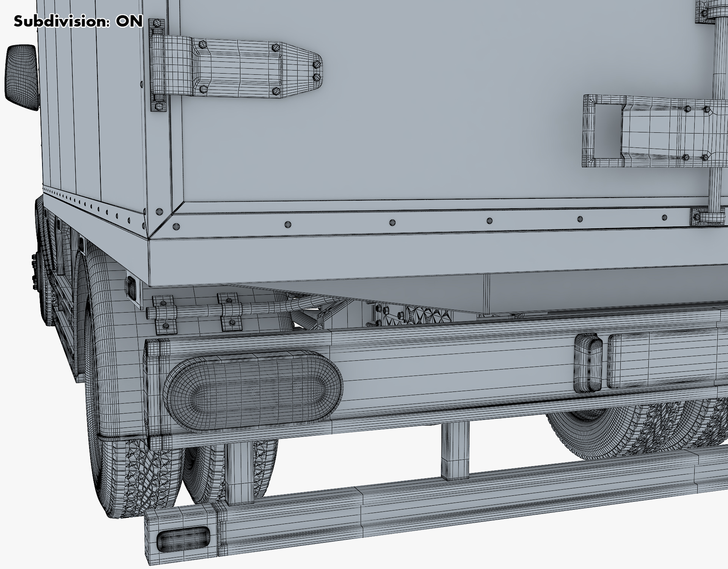Click the truck's side mirror
728x569 pixels.
tap(21, 78)
